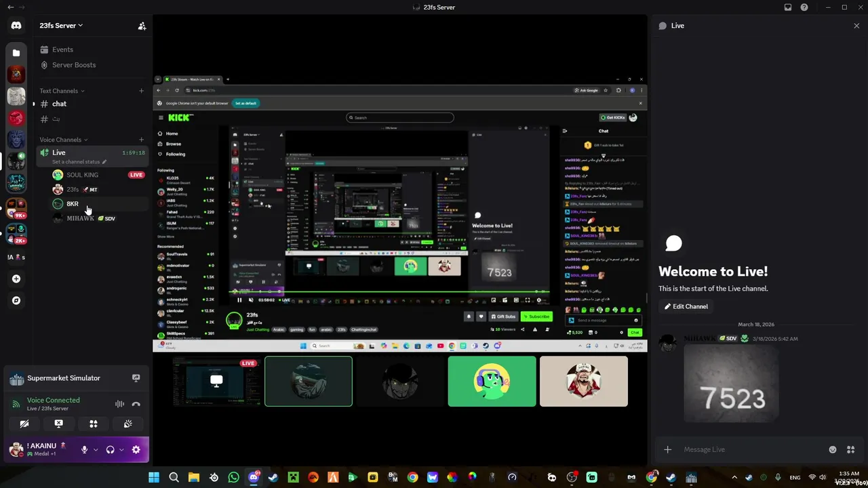The image size is (868, 488).
Task: Click the Edit Channel button
Action: [686, 306]
